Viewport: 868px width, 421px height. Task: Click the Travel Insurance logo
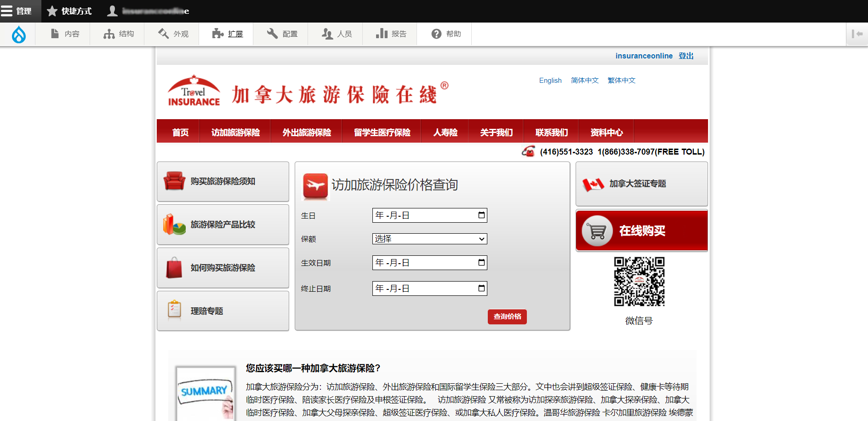194,91
